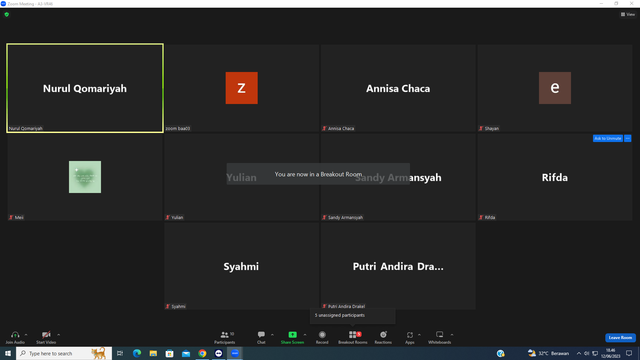Click the name label 'zoom baa03'
The width and height of the screenshot is (640, 360).
point(178,128)
